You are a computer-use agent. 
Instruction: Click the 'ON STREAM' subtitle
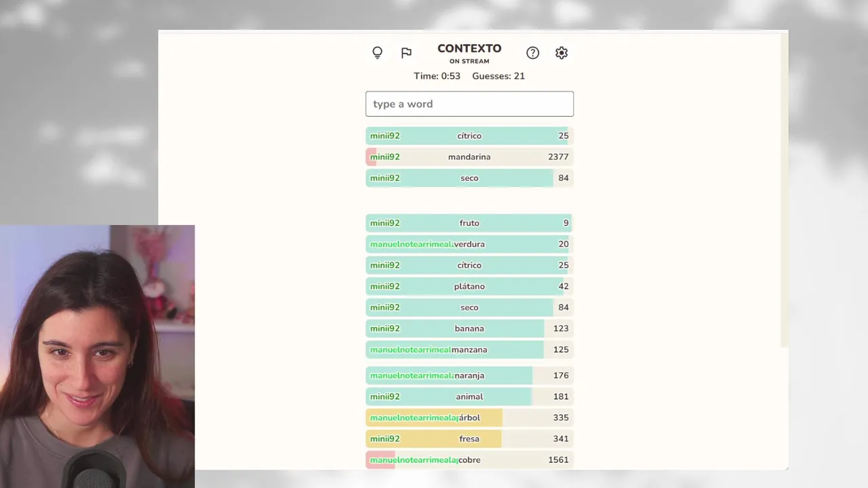point(469,61)
